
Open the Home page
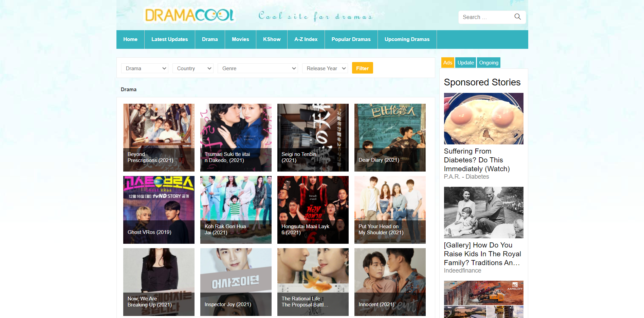coord(130,39)
